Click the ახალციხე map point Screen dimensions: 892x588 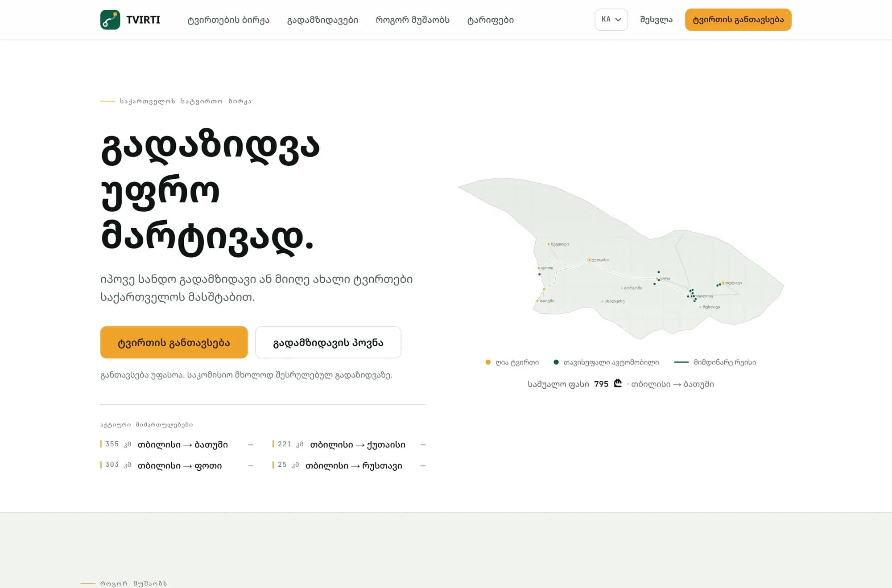tap(603, 301)
